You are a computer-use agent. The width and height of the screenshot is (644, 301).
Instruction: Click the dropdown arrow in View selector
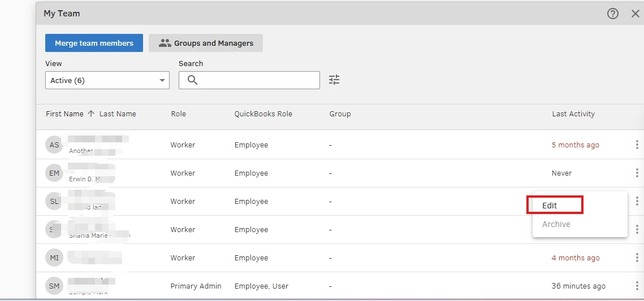coord(162,80)
